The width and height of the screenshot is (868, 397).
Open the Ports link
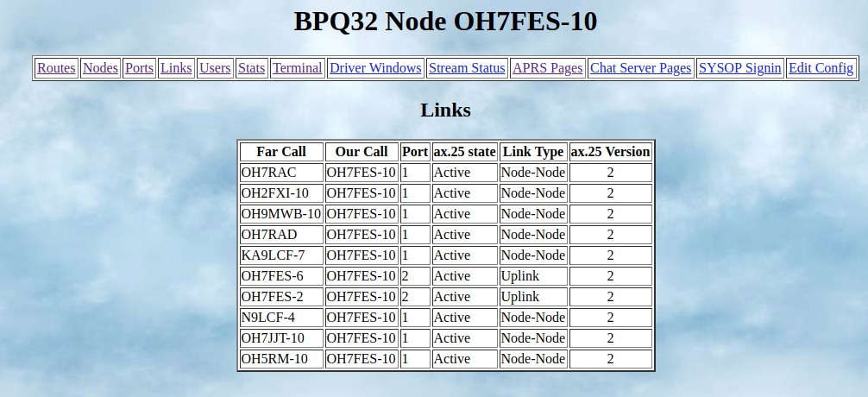(139, 68)
